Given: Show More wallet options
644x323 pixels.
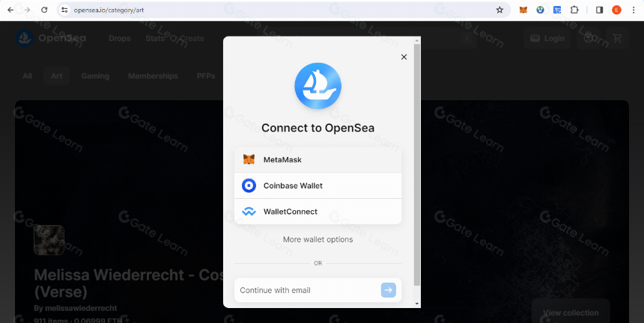Looking at the screenshot, I should pos(318,239).
